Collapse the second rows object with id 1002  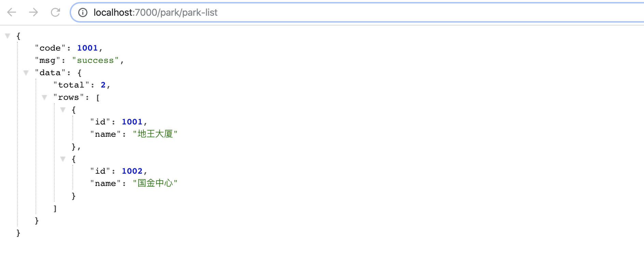[x=63, y=159]
